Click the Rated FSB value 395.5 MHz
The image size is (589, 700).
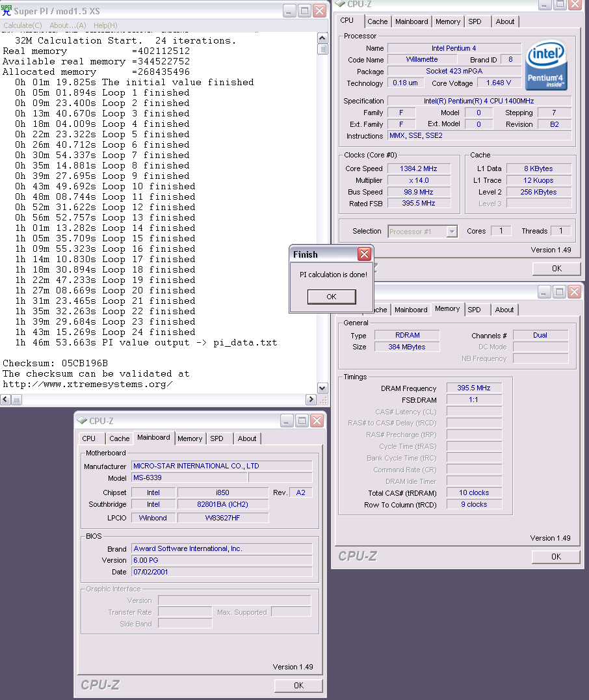(x=419, y=203)
